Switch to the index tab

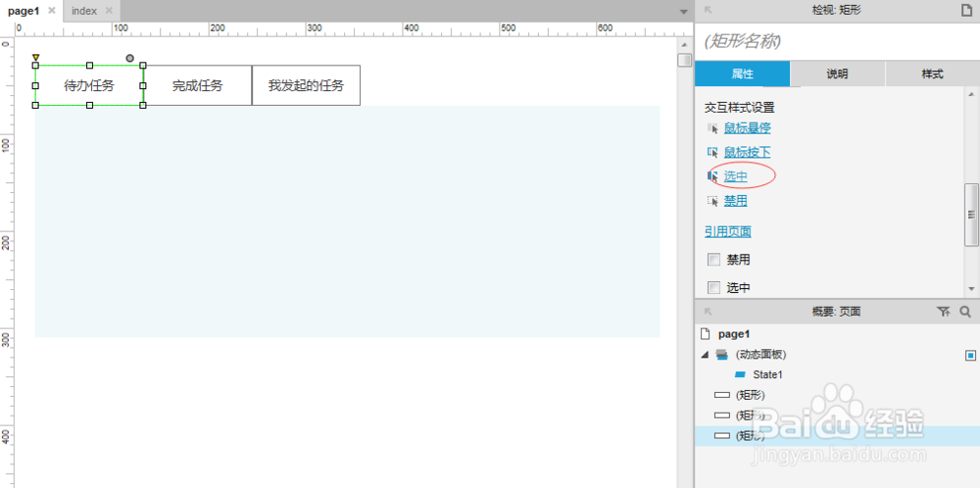tap(84, 11)
